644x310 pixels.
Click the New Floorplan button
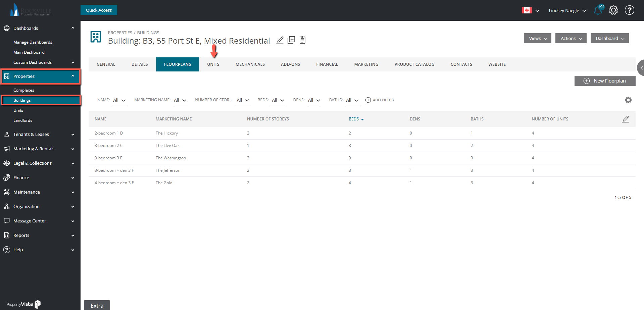pos(605,81)
